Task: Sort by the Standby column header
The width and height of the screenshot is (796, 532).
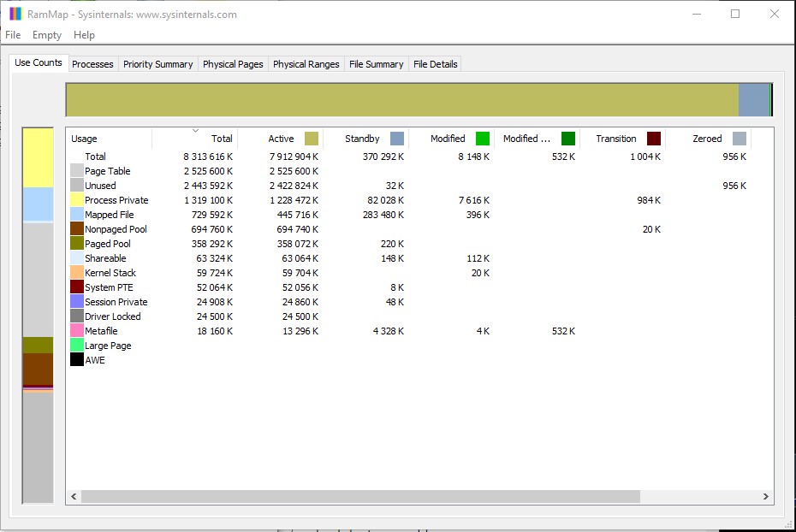Action: (363, 139)
